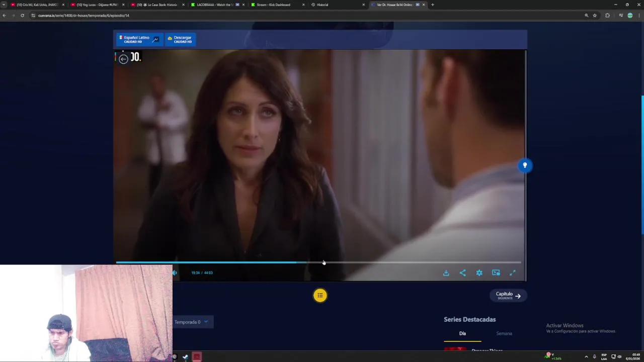Image resolution: width=644 pixels, height=362 pixels.
Task: Show hidden system tray icons
Action: tap(586, 357)
